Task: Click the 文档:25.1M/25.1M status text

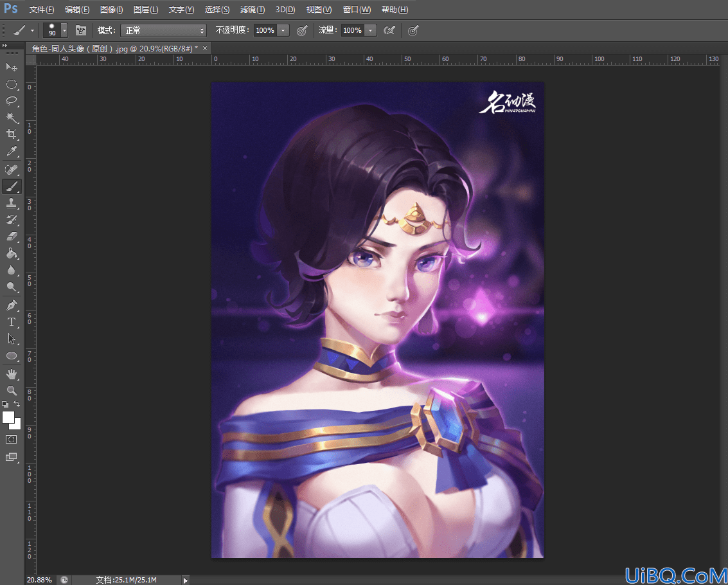Action: coord(127,580)
